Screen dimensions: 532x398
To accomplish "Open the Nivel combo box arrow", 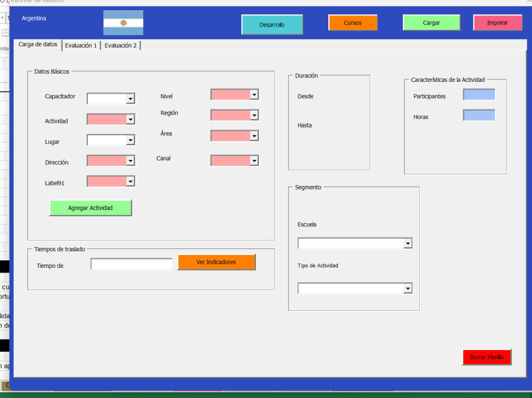I will (254, 95).
